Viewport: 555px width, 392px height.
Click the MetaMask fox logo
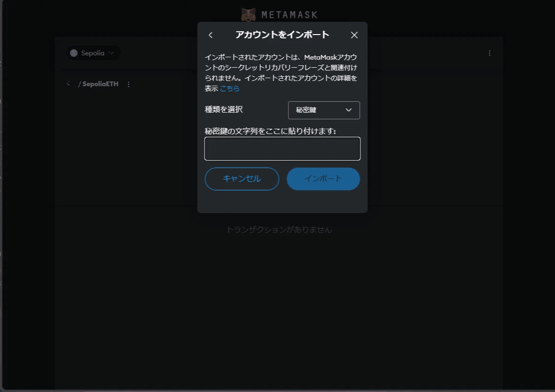[249, 15]
